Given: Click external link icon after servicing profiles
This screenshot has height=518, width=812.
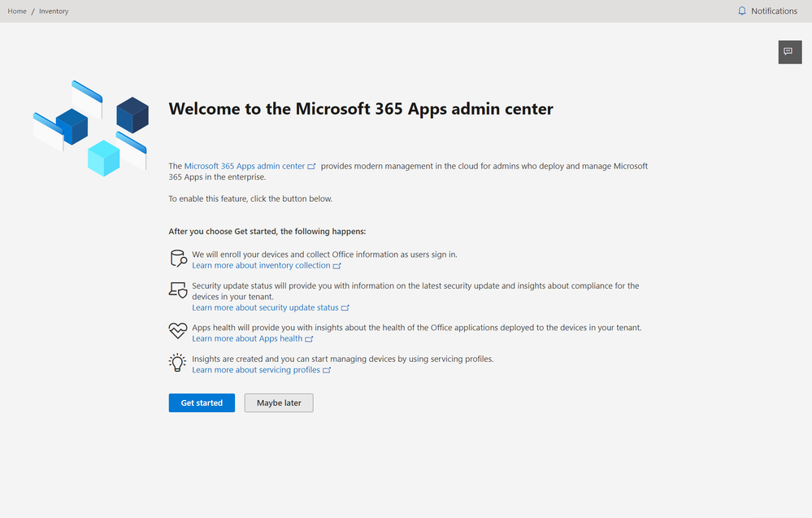Looking at the screenshot, I should pos(326,370).
